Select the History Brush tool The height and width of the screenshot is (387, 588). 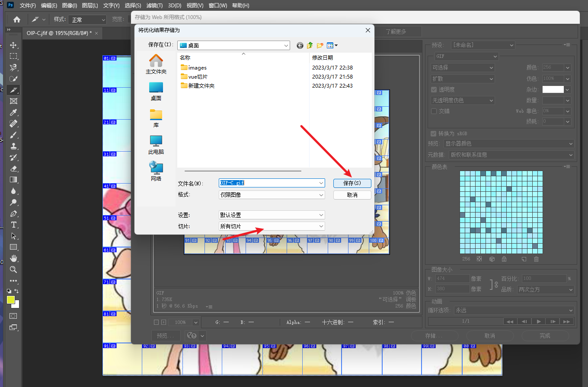coord(13,157)
